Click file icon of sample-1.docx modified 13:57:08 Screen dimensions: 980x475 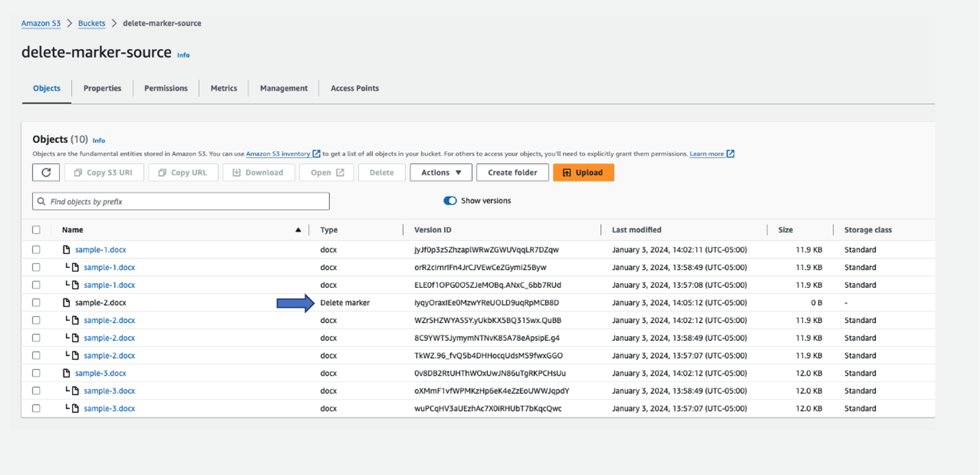(75, 285)
